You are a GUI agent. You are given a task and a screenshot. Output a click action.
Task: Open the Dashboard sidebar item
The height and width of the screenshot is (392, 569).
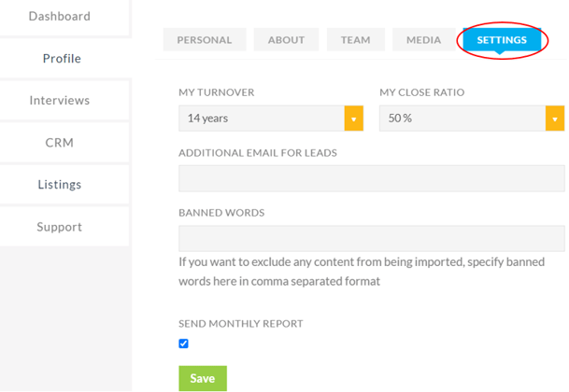click(x=64, y=17)
